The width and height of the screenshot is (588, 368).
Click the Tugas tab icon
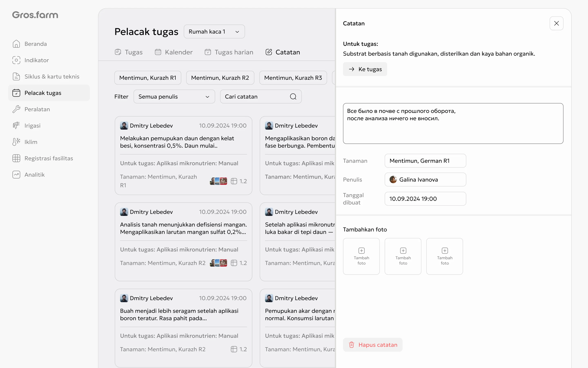(x=118, y=52)
